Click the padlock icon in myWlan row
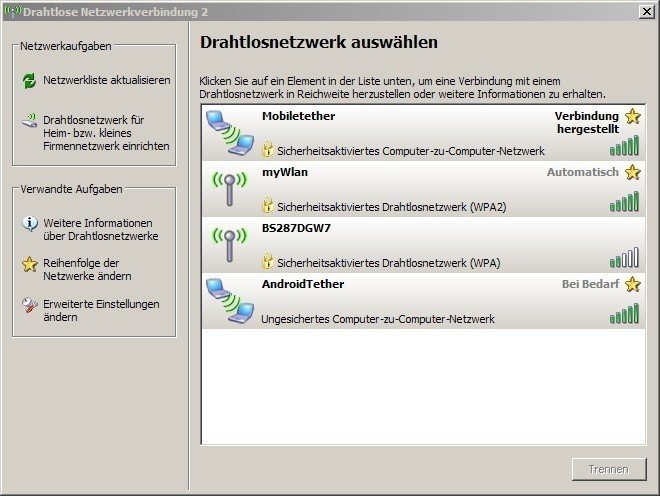 point(267,205)
